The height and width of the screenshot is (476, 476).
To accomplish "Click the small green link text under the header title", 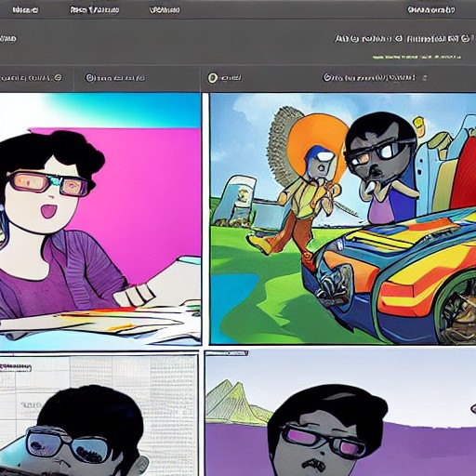I will point(416,57).
